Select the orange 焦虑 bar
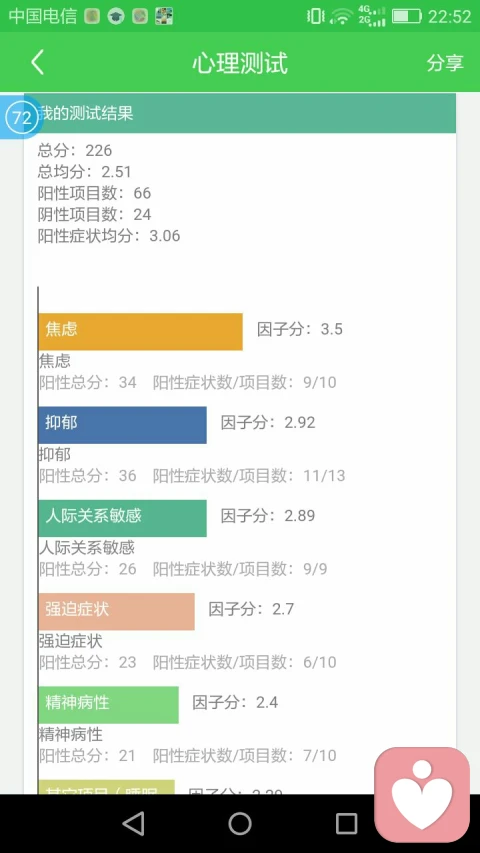Screen dimensions: 480x853 [140, 331]
